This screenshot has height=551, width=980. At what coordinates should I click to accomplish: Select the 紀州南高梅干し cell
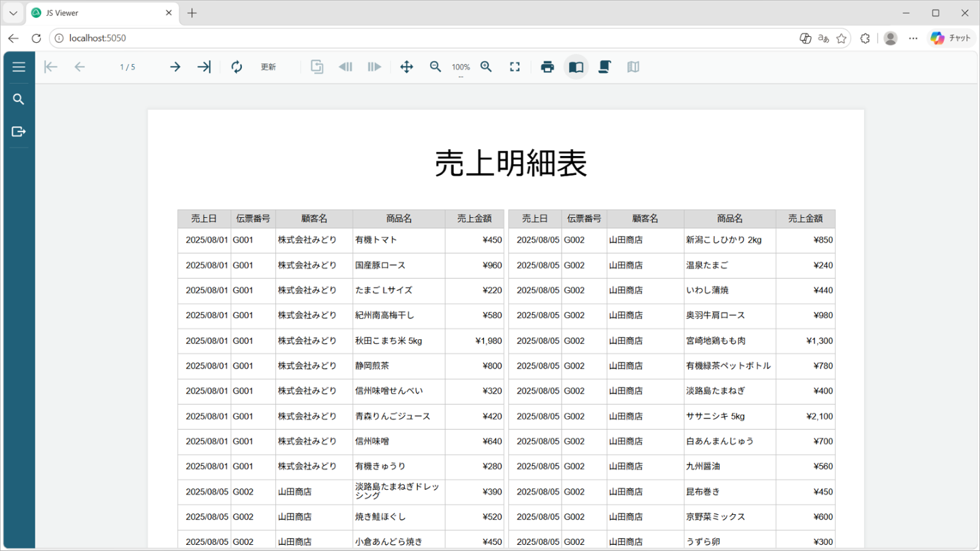[x=399, y=315]
